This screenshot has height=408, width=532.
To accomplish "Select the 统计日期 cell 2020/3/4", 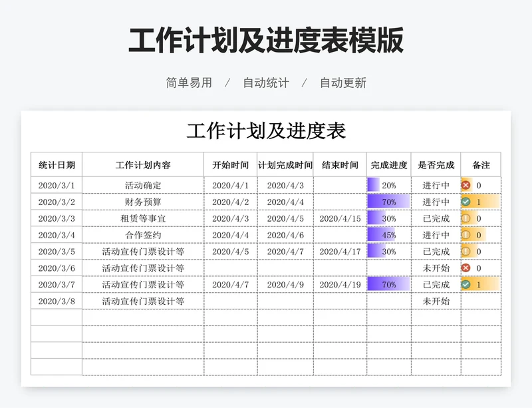I will [57, 235].
